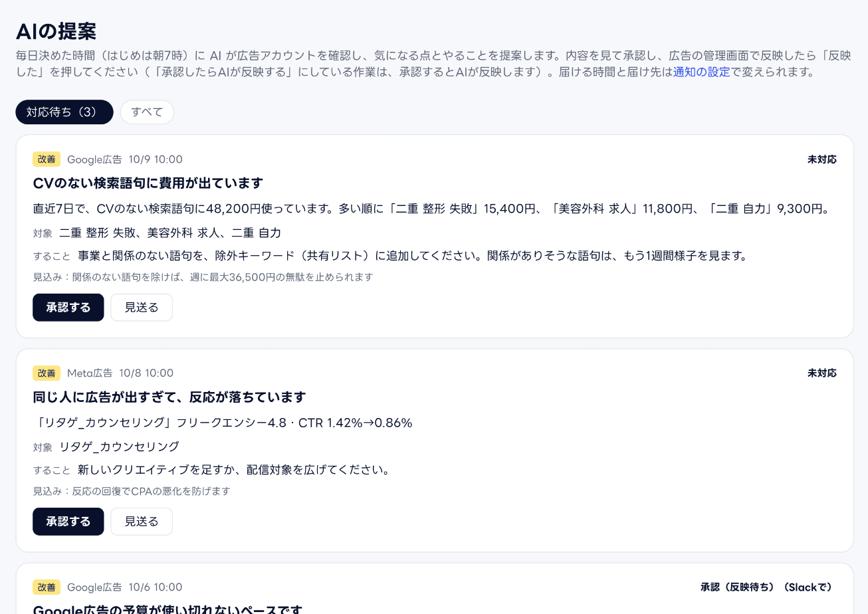868x614 pixels.
Task: Click the 未対応 status on the 10/9 card
Action: pos(822,159)
